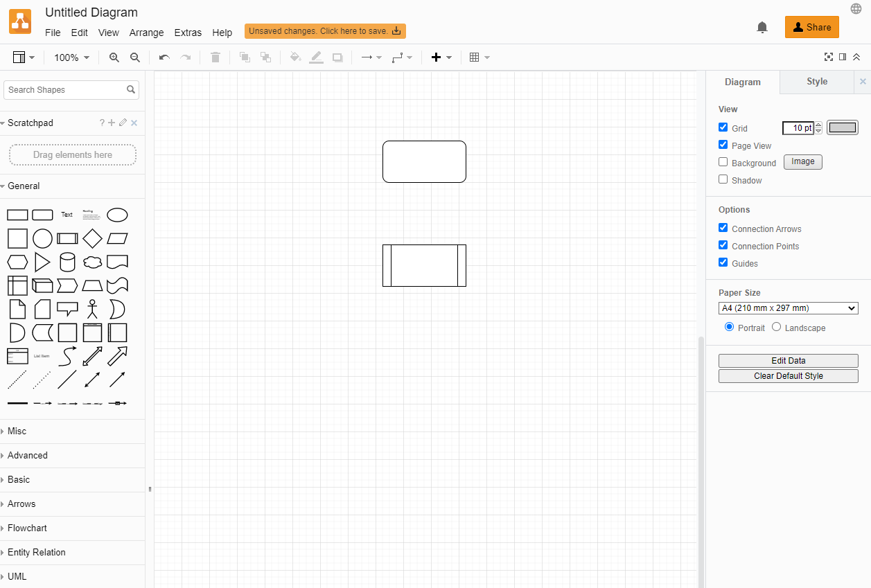Click the Edit Data button
871x588 pixels.
[789, 361]
